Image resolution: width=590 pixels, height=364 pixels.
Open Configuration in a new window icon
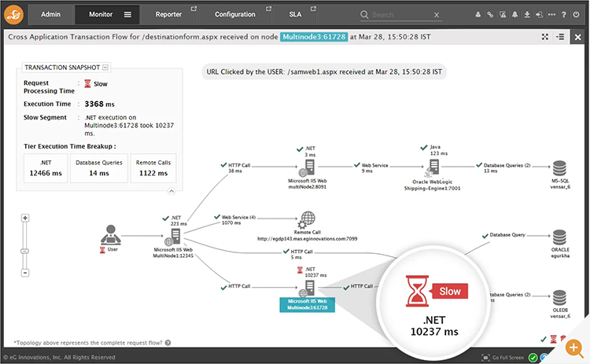pos(268,9)
